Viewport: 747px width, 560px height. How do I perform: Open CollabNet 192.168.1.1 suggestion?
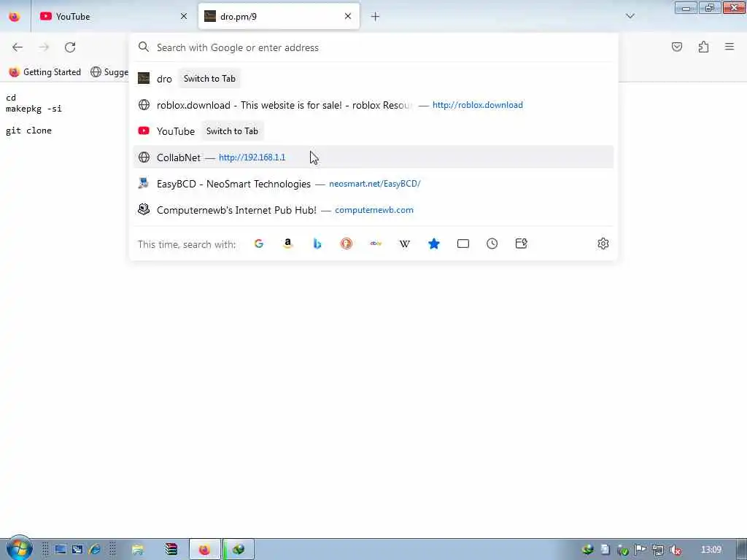[373, 157]
